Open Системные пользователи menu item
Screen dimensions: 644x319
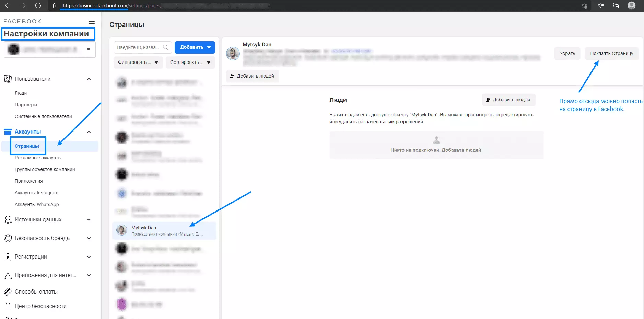(x=43, y=117)
